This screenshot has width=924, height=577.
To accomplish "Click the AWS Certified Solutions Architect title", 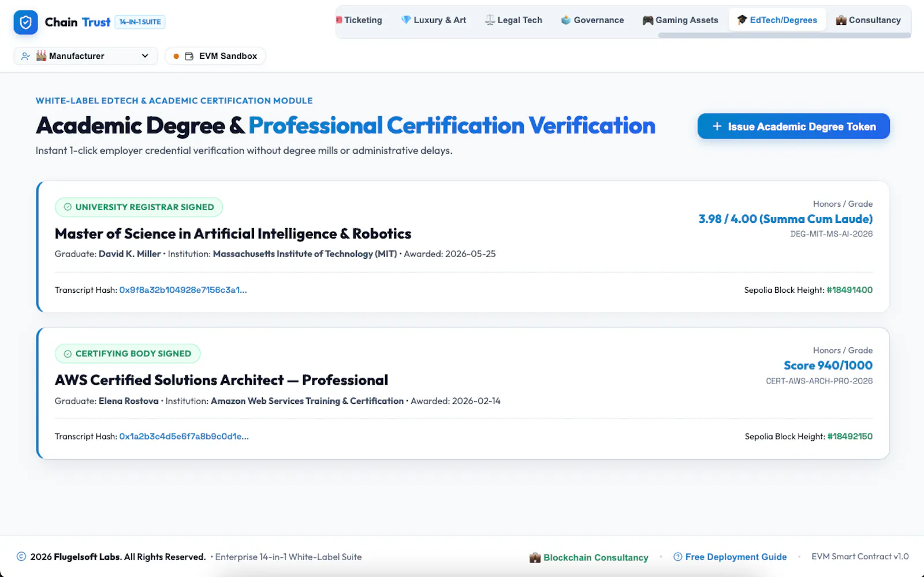I will pos(221,380).
